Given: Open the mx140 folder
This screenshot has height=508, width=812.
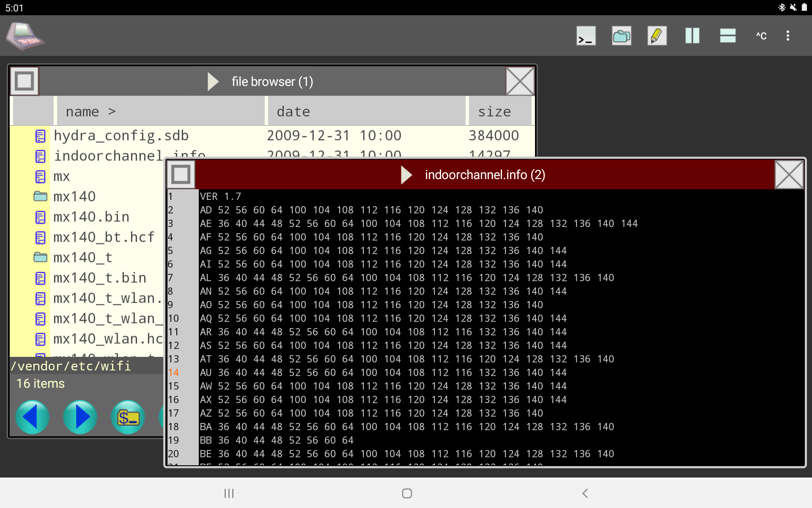Looking at the screenshot, I should pyautogui.click(x=74, y=196).
